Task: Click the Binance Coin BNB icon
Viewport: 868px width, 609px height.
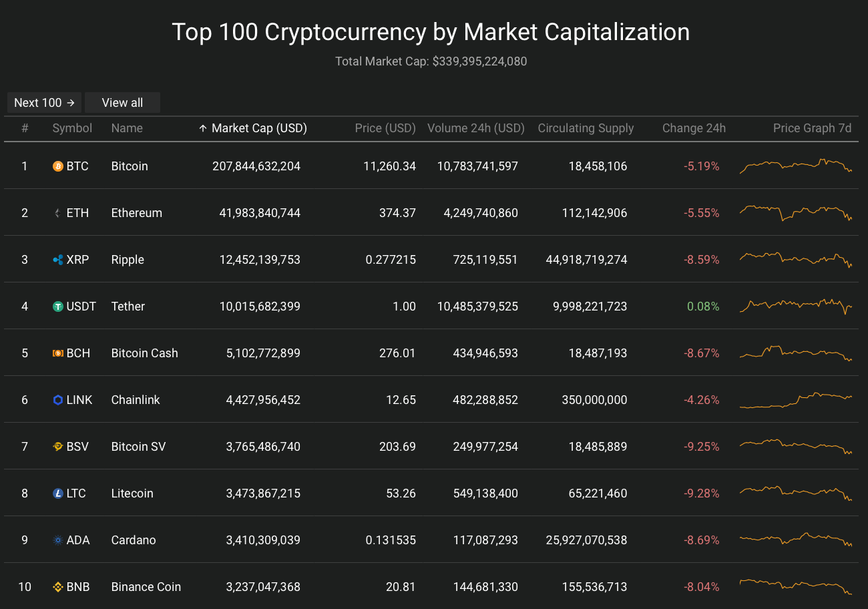Action: [x=58, y=587]
